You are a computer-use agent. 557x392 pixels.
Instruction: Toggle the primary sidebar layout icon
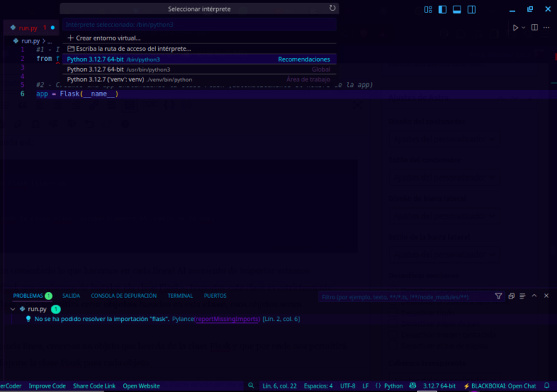coord(443,9)
